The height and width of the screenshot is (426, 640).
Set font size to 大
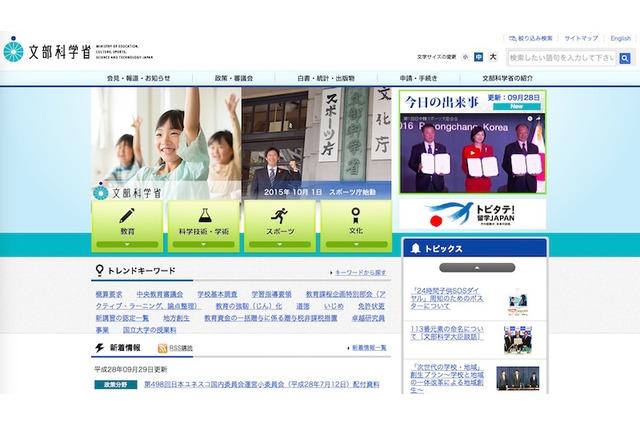[493, 57]
